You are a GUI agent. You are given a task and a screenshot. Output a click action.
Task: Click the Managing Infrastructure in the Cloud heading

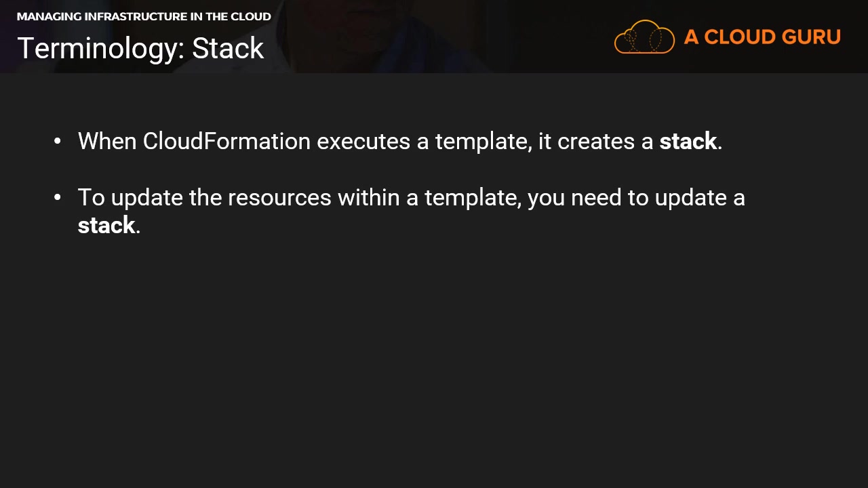[x=144, y=16]
